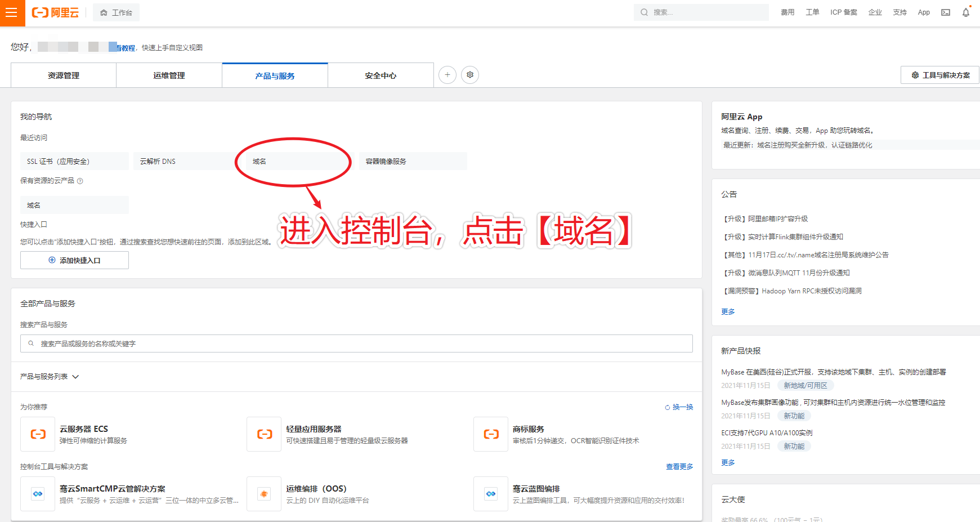Click the Alibaba Cloud logo
This screenshot has height=522, width=980.
(x=55, y=12)
